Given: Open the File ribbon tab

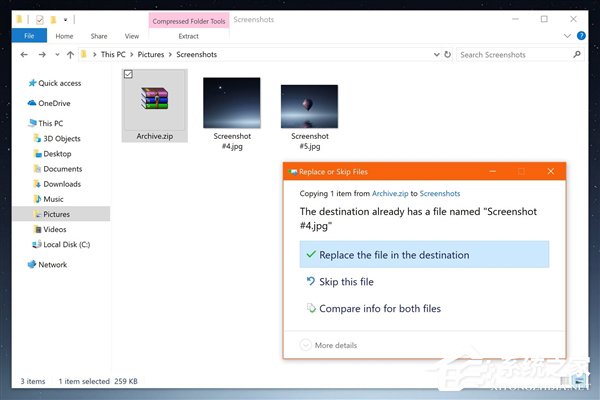Looking at the screenshot, I should 29,36.
